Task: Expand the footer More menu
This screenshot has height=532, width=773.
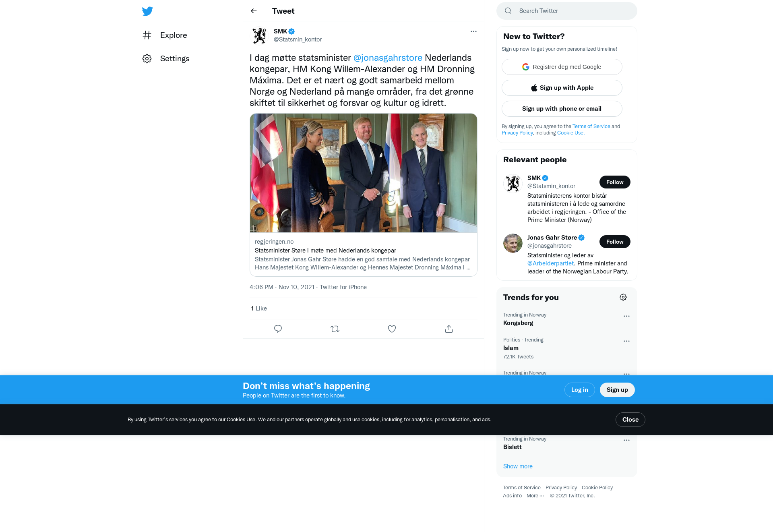Action: click(535, 496)
